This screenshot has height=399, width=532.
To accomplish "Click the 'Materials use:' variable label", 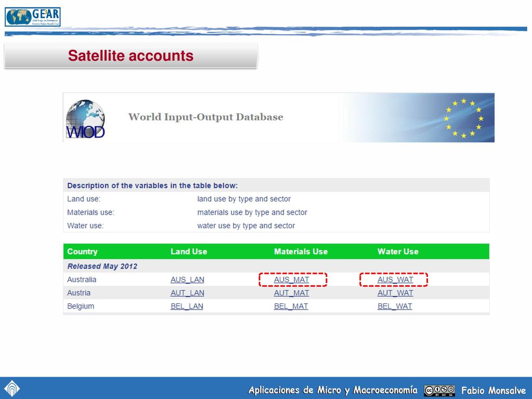I will click(90, 212).
